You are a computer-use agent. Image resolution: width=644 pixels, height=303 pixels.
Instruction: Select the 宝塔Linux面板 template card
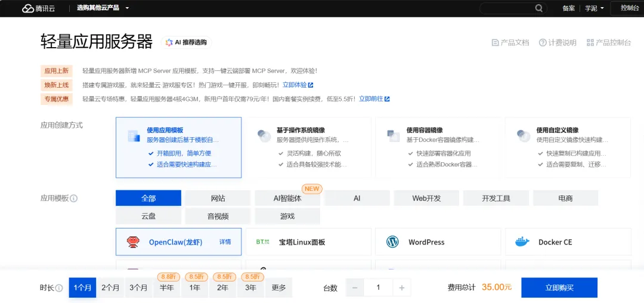click(x=308, y=242)
